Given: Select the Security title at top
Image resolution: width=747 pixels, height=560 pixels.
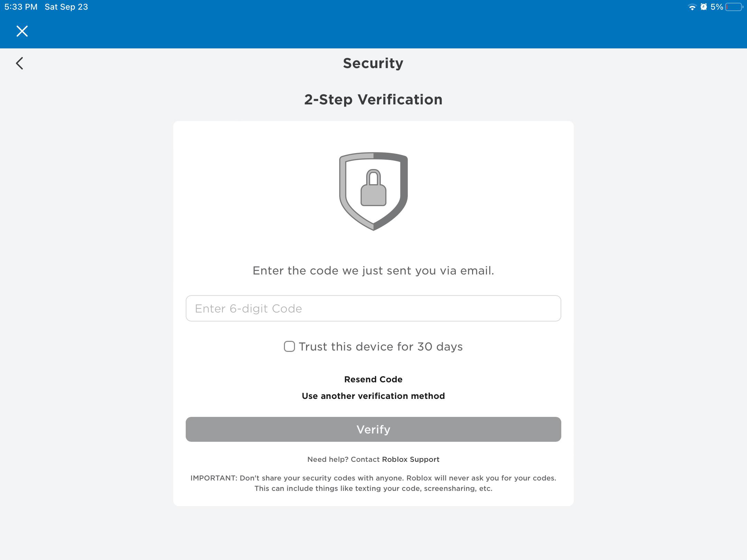Looking at the screenshot, I should coord(373,63).
